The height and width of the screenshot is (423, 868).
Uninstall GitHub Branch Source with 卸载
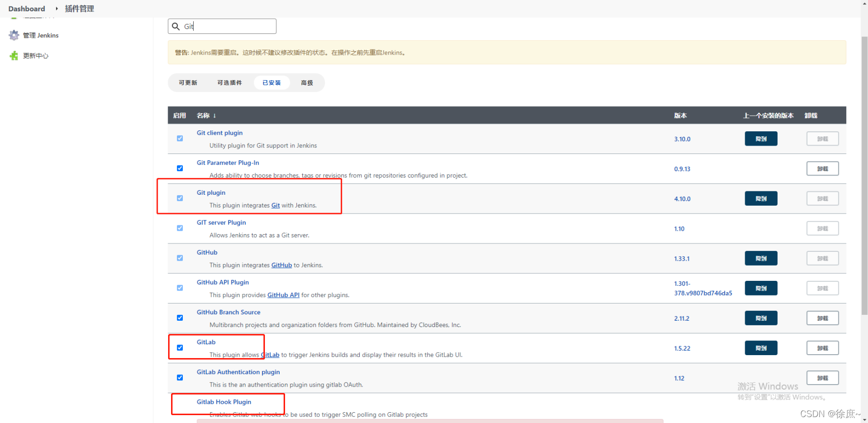(x=822, y=318)
